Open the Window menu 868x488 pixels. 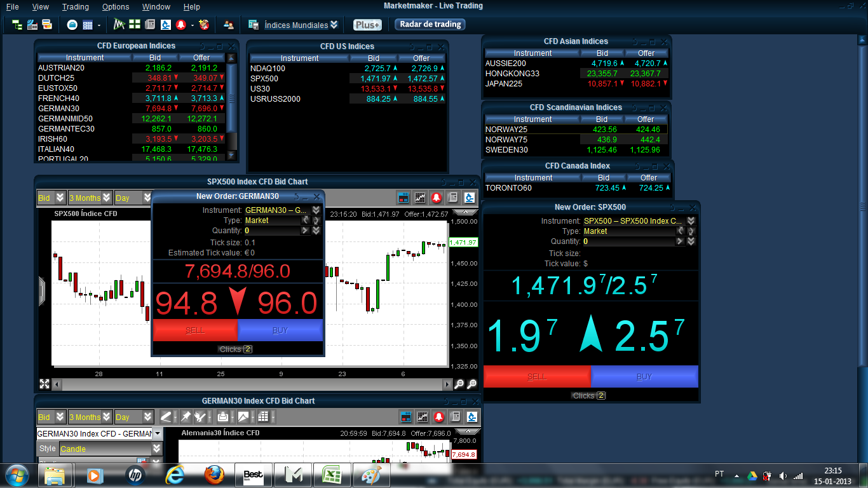pos(156,7)
